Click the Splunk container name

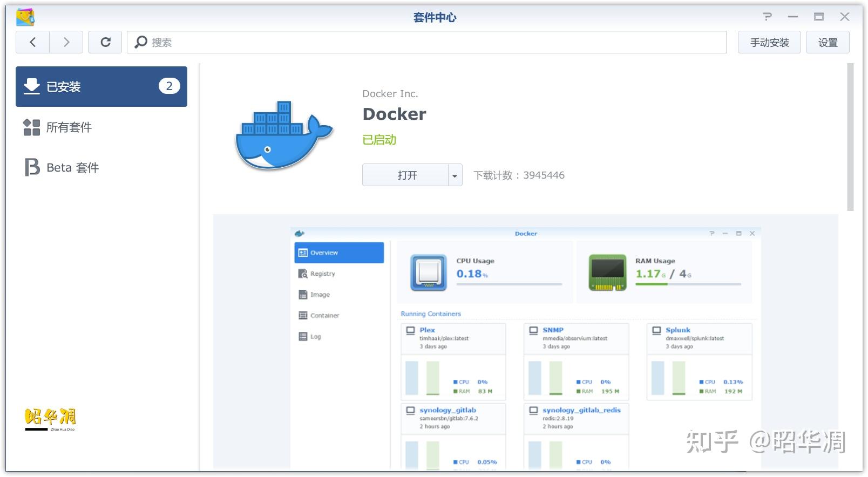pos(678,330)
